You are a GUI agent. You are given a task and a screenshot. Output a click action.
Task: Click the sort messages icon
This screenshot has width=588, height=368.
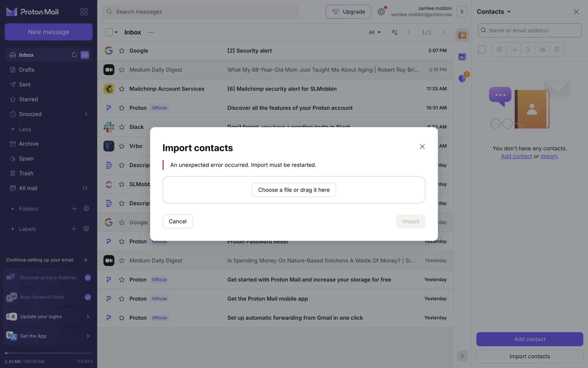point(395,32)
